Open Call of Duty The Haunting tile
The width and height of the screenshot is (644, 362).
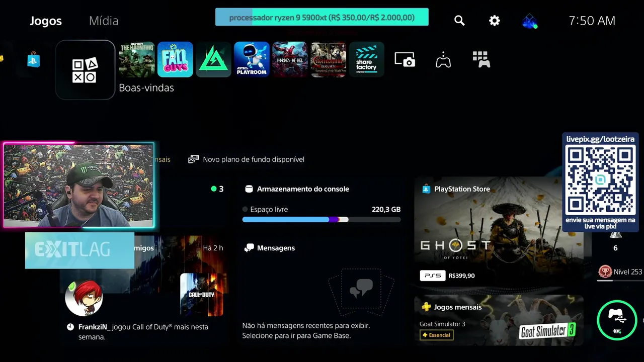click(136, 59)
